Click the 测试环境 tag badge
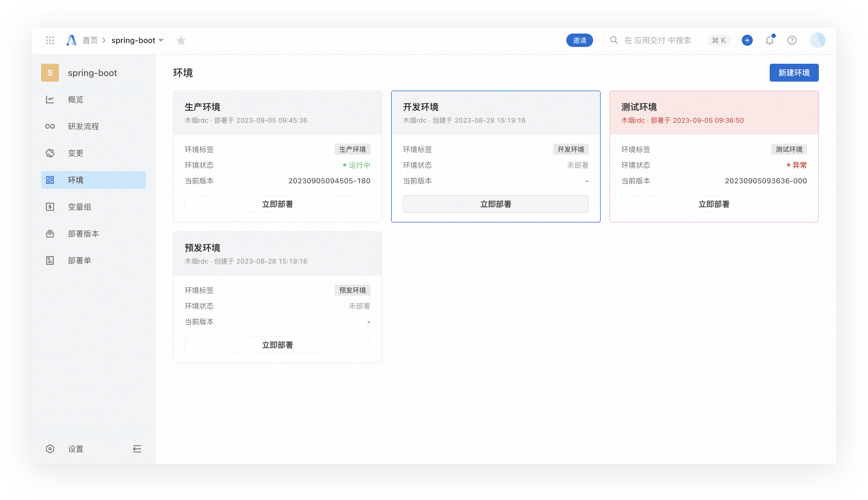 (789, 149)
